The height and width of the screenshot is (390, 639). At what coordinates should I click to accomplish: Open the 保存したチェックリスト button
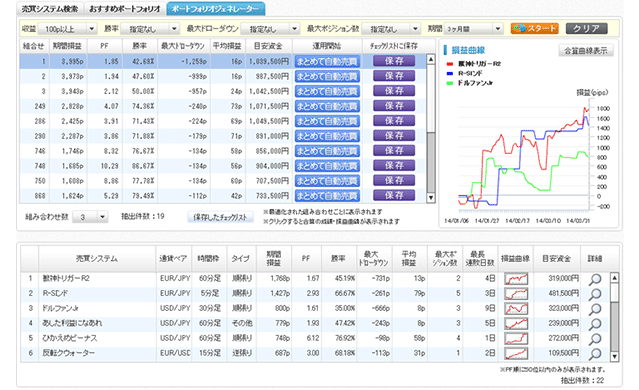[220, 217]
